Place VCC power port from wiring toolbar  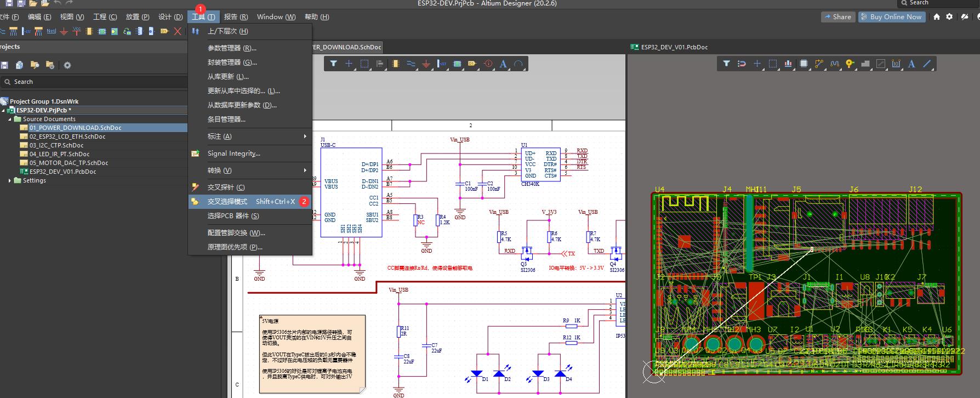click(76, 31)
